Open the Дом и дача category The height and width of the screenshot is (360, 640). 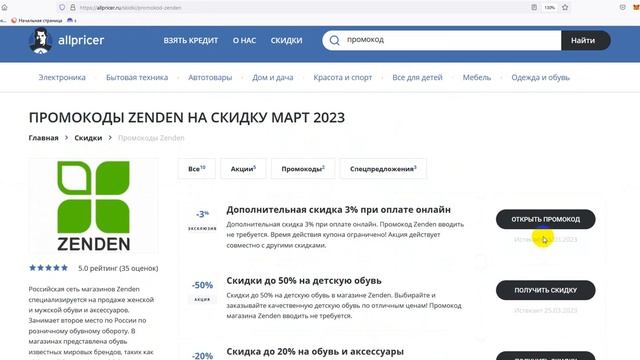(273, 77)
